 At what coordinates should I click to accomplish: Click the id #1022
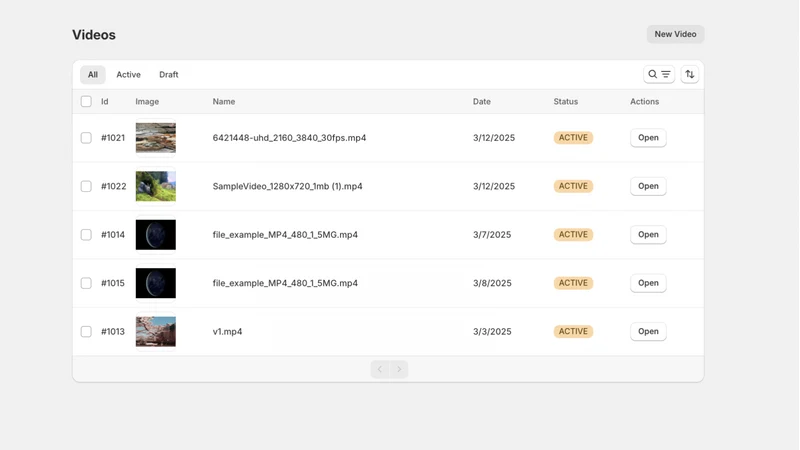tap(113, 186)
